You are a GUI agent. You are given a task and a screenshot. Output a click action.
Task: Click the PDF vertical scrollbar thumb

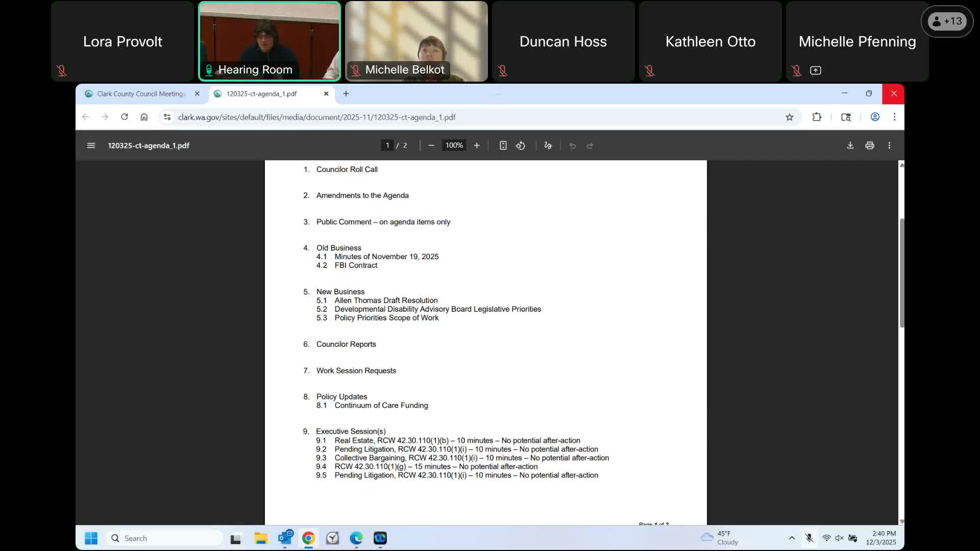[x=901, y=273]
